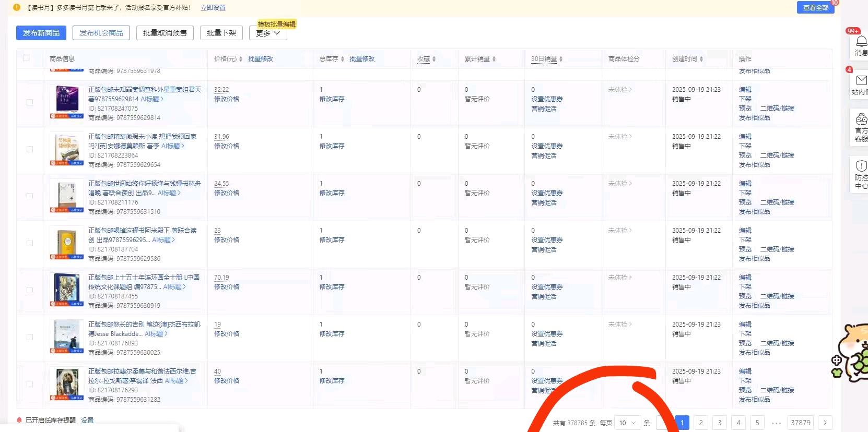Expand 未体检 for the 70.19 priced product
This screenshot has height=432, width=868.
click(x=620, y=278)
